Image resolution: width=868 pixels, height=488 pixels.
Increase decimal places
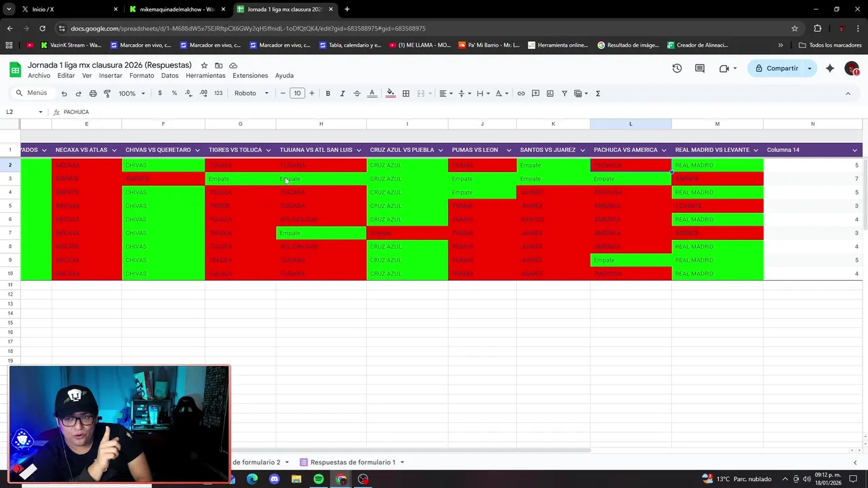coord(203,94)
